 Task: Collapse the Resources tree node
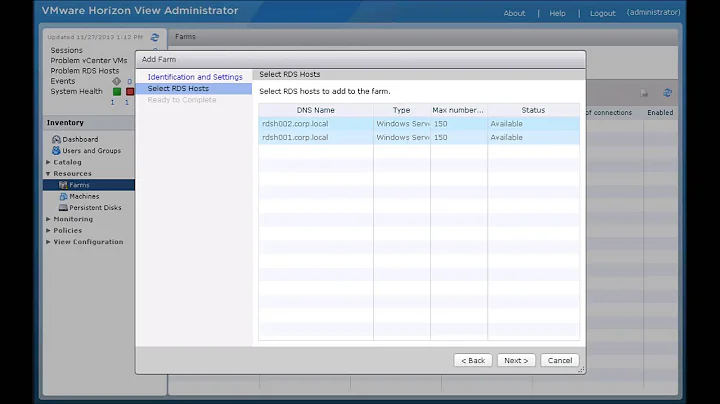point(48,174)
